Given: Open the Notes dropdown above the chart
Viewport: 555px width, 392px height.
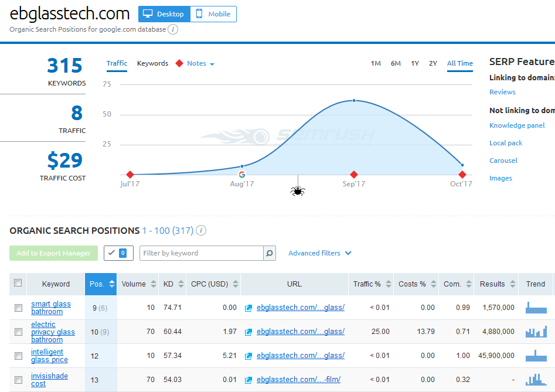Looking at the screenshot, I should [x=200, y=63].
